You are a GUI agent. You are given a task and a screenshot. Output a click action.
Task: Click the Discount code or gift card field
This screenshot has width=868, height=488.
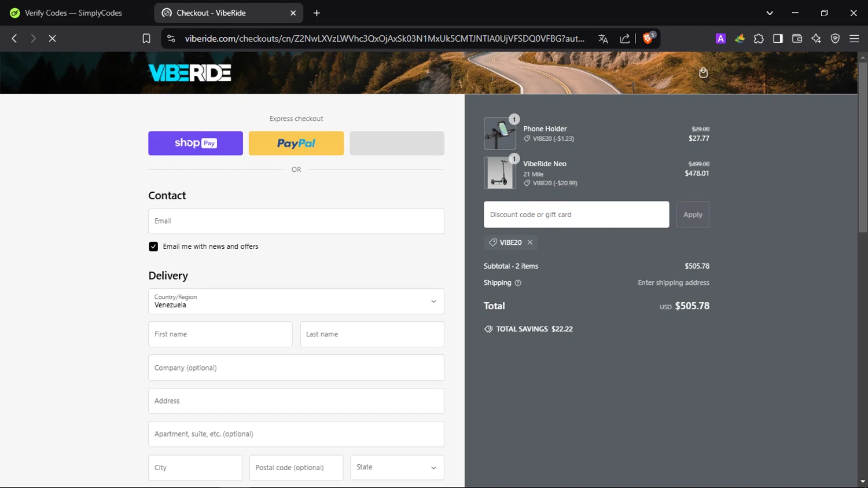[576, 215]
